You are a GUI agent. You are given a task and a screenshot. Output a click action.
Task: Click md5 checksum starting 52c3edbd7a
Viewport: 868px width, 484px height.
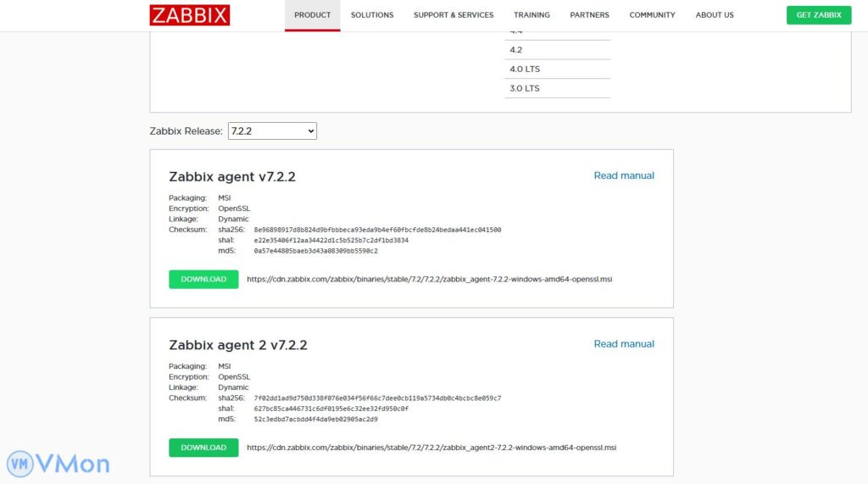315,420
